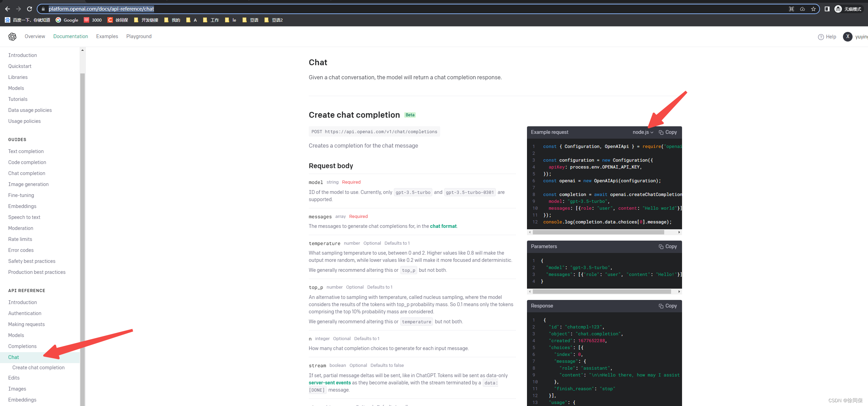Click the sidebar scroll-up arrow

(x=82, y=50)
